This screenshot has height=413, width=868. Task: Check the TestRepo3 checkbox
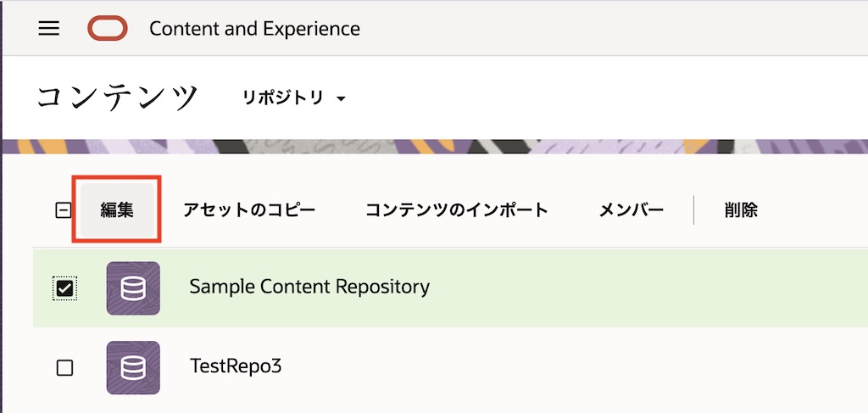(x=64, y=368)
